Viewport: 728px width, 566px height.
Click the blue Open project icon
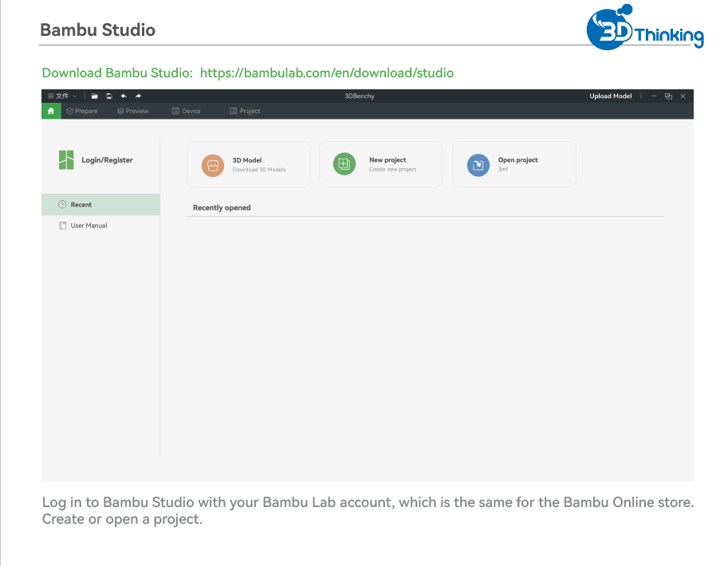click(x=478, y=165)
